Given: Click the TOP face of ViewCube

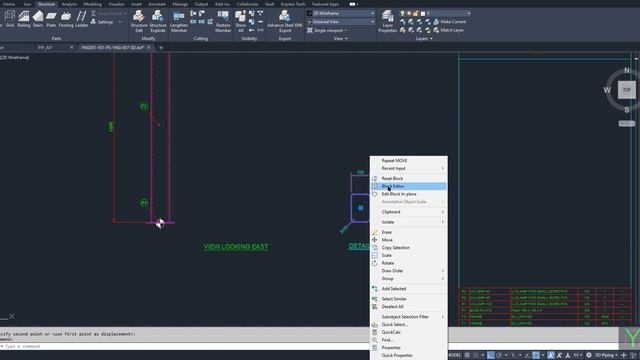Looking at the screenshot, I should [627, 90].
